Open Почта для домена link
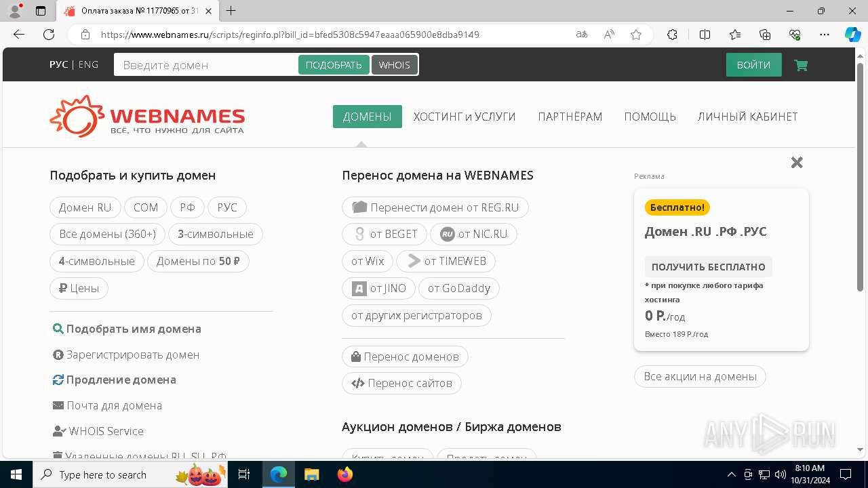868x488 pixels. (107, 405)
